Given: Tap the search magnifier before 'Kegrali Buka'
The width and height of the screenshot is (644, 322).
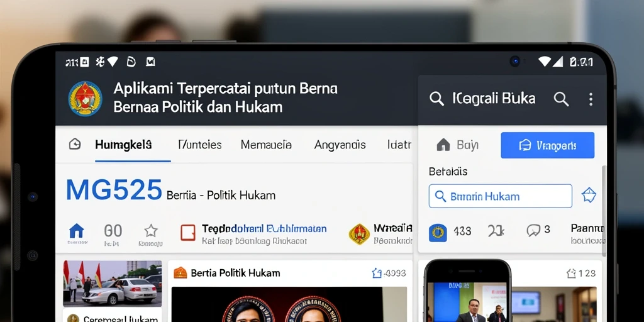Looking at the screenshot, I should pyautogui.click(x=436, y=99).
